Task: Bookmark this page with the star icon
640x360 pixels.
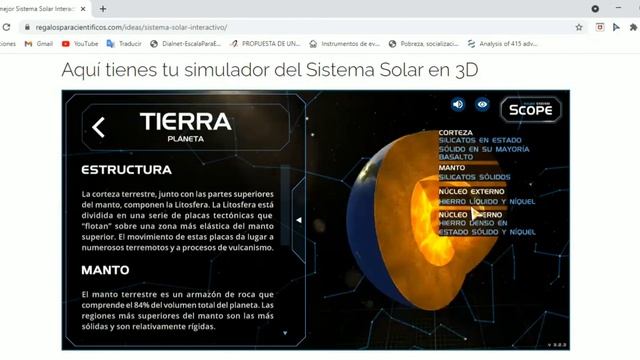Action: tap(579, 27)
